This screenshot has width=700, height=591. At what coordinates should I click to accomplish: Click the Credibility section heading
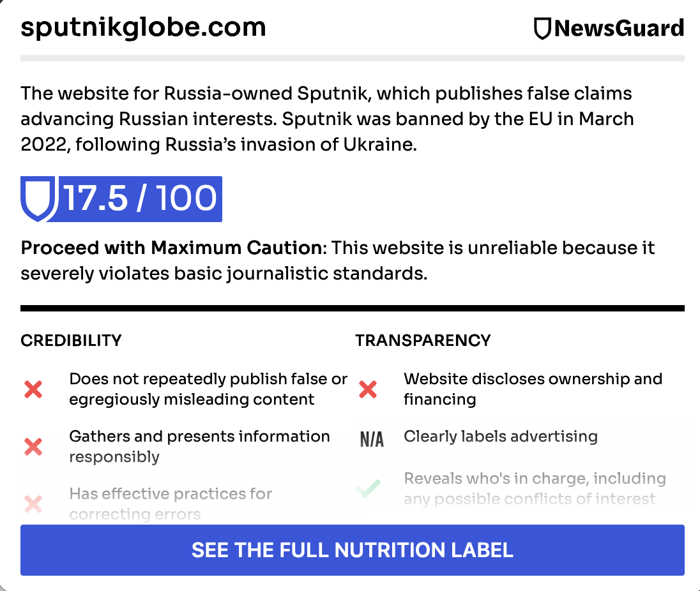[x=71, y=340]
